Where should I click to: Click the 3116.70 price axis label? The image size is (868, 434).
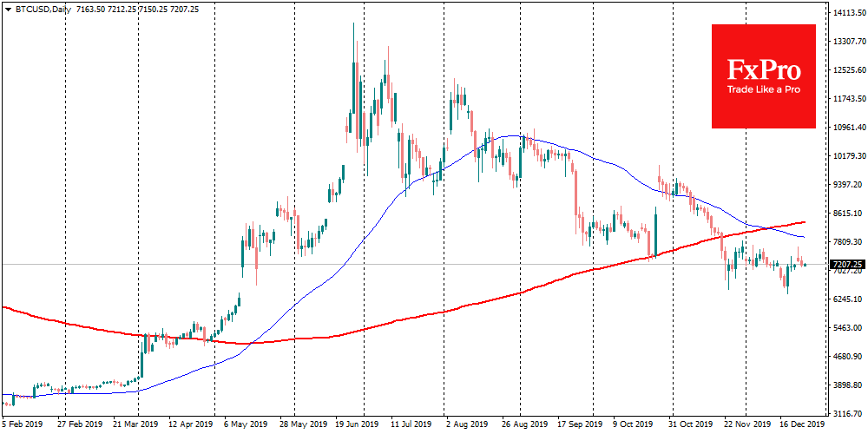[848, 414]
